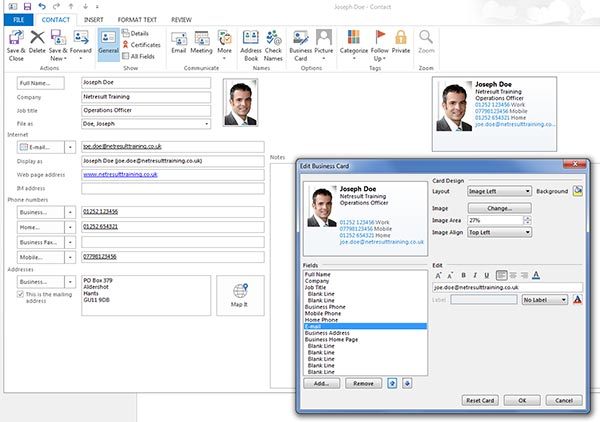Viewport: 600px width, 422px height.
Task: Expand the Home phone type dropdown
Action: coord(70,227)
